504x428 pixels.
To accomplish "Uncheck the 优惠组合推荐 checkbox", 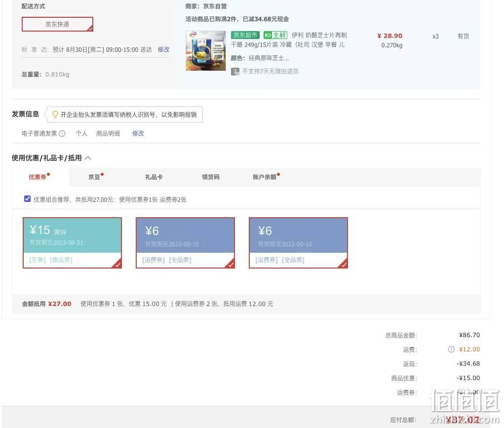I will (27, 199).
